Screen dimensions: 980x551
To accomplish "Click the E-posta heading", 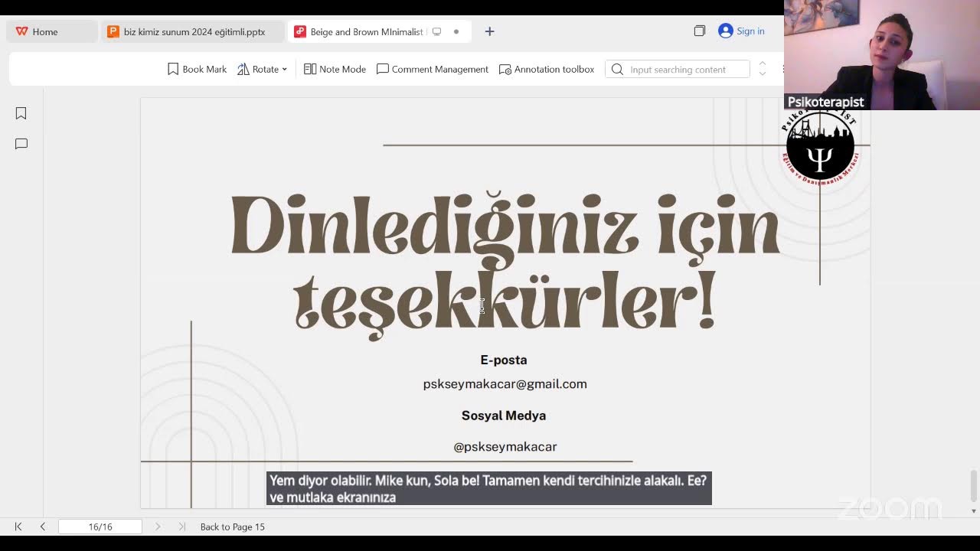I will click(x=504, y=360).
